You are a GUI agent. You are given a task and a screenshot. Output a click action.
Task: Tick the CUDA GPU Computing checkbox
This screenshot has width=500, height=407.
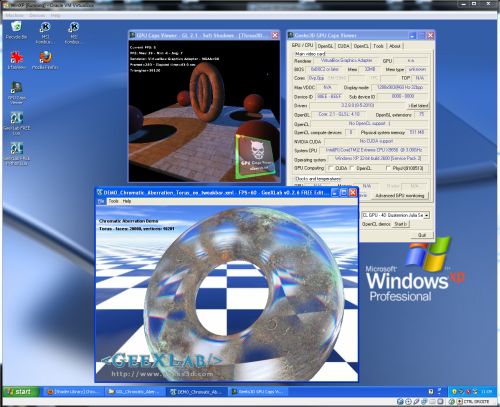[331, 168]
